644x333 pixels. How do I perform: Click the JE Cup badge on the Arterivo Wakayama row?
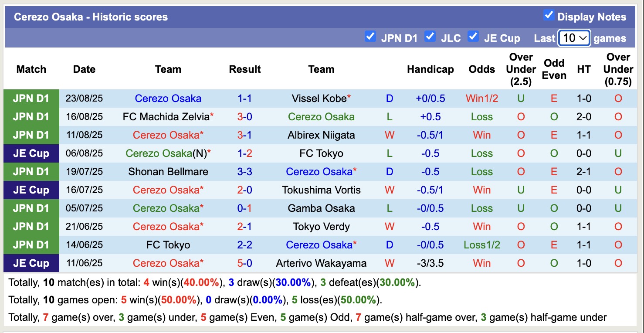click(x=31, y=263)
